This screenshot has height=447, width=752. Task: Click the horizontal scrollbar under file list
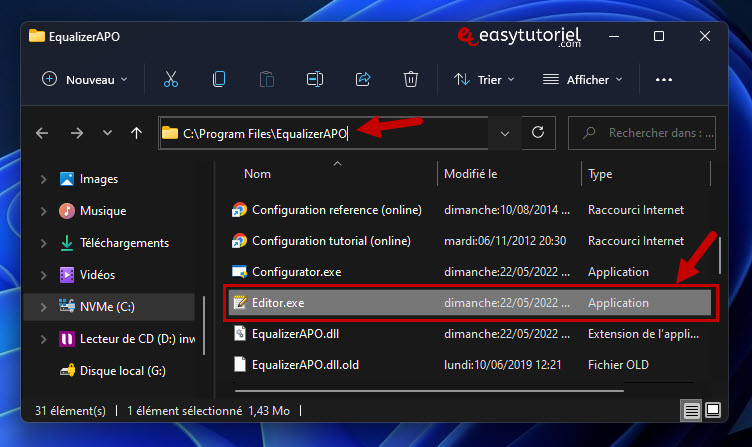[x=429, y=391]
